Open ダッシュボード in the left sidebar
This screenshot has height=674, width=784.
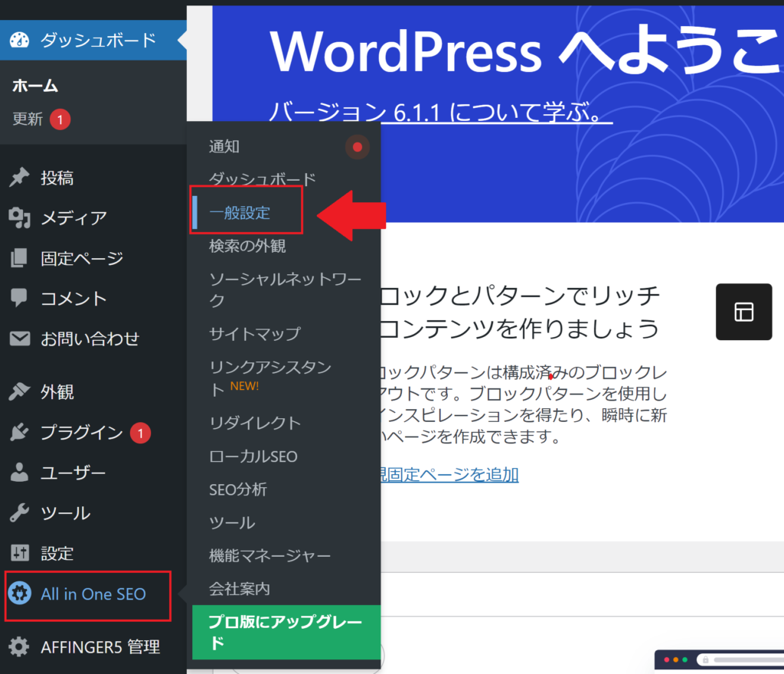(93, 40)
